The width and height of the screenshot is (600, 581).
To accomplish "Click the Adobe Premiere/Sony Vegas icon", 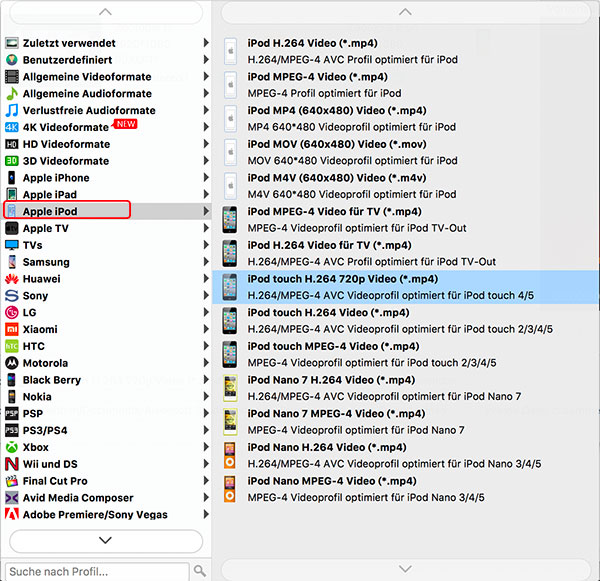I will (12, 514).
